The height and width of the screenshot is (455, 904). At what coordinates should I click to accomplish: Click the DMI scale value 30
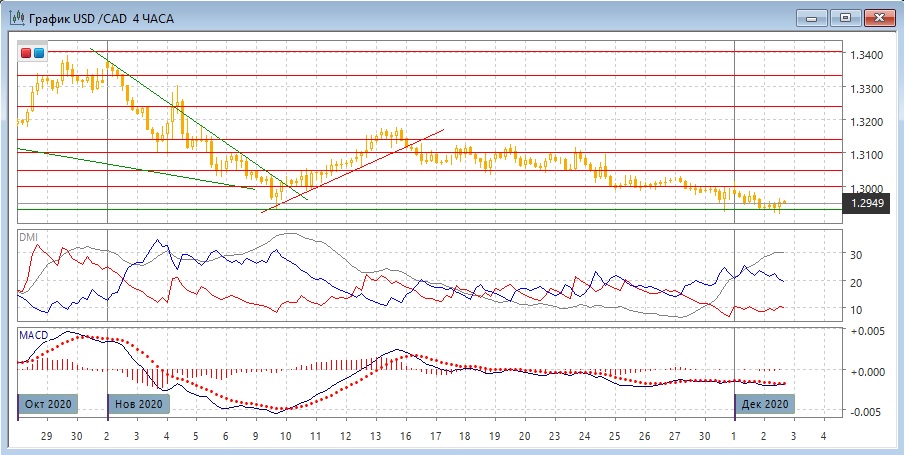click(857, 255)
